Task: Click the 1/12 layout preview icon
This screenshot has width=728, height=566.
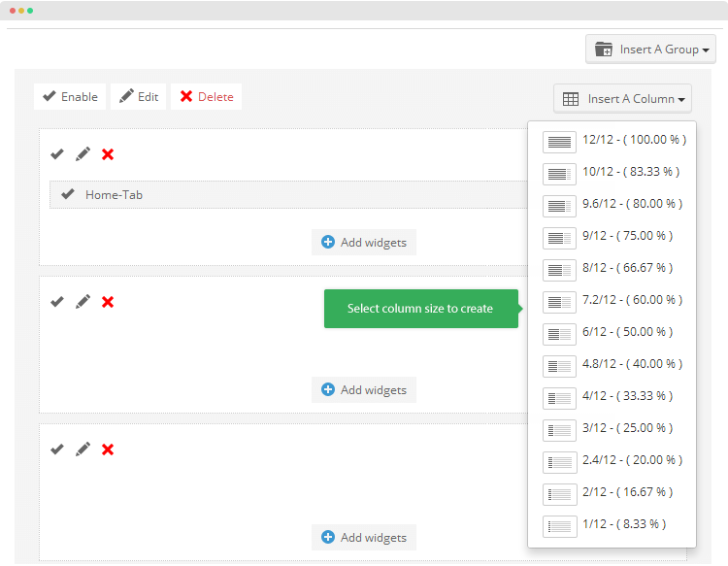Action: (559, 526)
